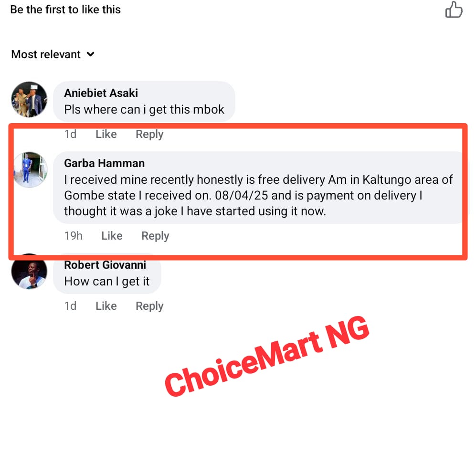
Task: Click Aniebiet Asaki's avatar to view profile
Action: pos(29,99)
